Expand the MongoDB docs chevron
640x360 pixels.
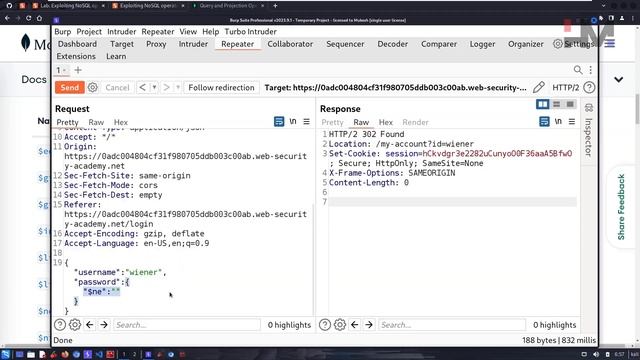[x=619, y=80]
